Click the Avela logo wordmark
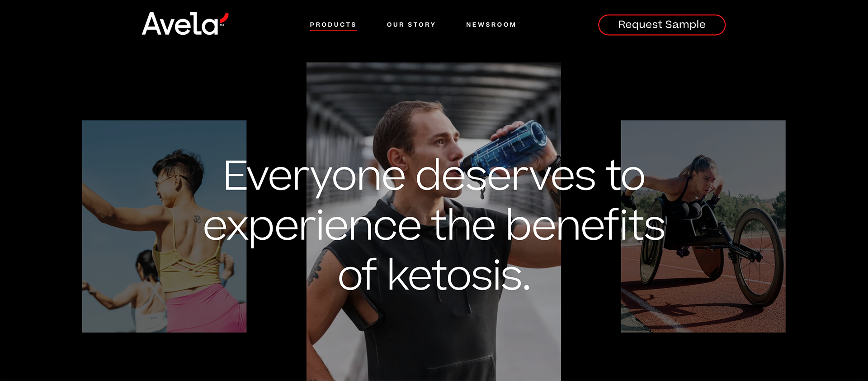 click(x=184, y=24)
